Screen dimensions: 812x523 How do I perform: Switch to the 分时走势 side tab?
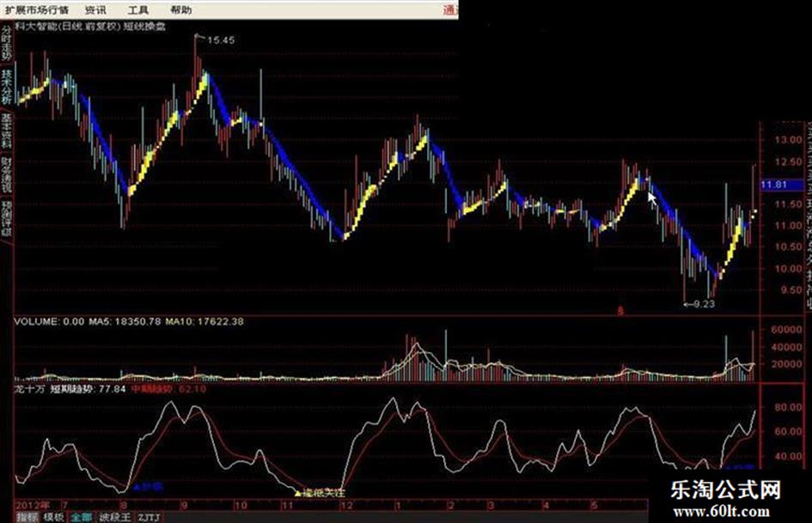(6, 42)
